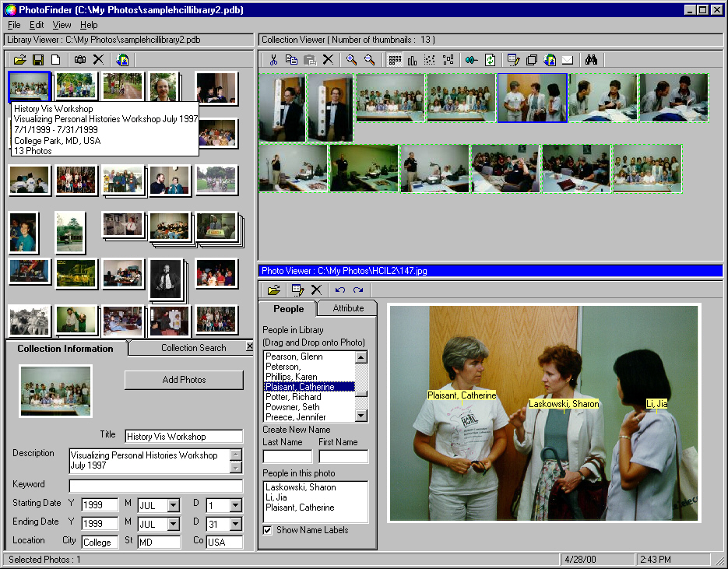Viewport: 728px width, 569px height.
Task: Open the Ending Date day dropdown
Action: click(x=236, y=523)
